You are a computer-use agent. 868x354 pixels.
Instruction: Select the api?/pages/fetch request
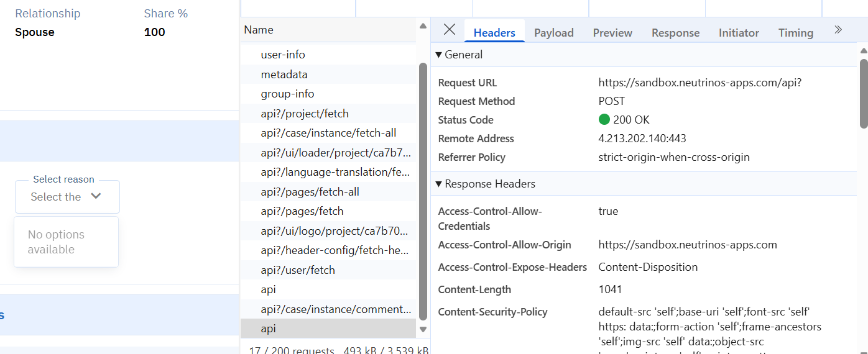coord(328,211)
